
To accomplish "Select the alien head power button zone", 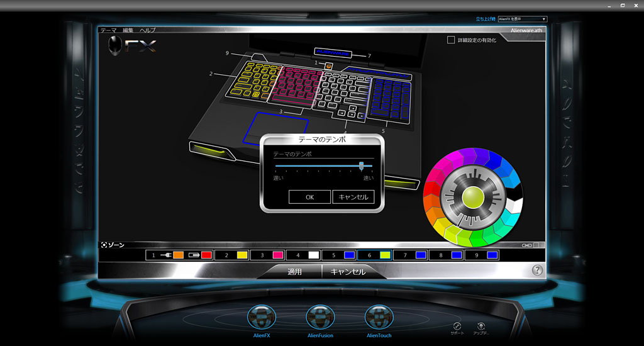I will pyautogui.click(x=328, y=66).
